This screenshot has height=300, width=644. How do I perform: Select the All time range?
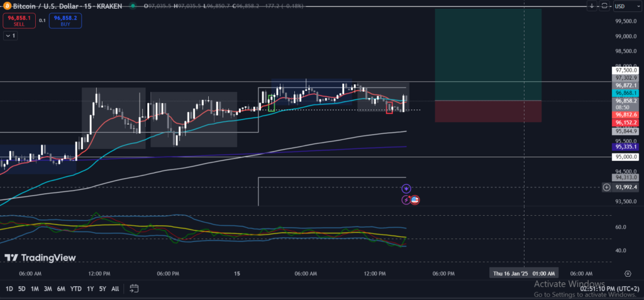pyautogui.click(x=115, y=289)
